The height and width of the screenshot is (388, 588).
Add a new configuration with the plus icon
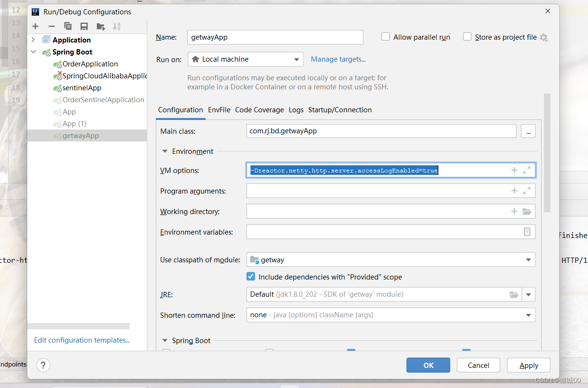coord(35,26)
